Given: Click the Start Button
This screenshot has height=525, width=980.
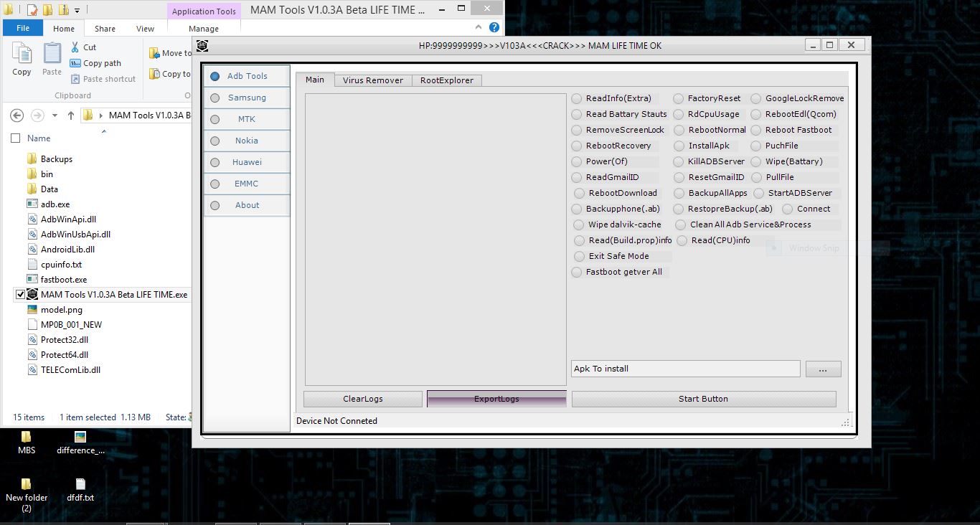Looking at the screenshot, I should (703, 399).
